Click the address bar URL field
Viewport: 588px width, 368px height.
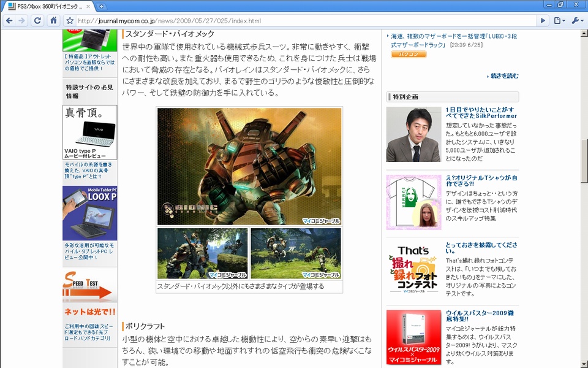click(x=306, y=21)
